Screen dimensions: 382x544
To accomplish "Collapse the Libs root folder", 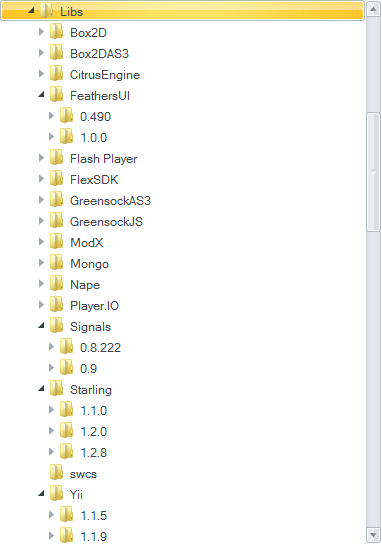I will 32,11.
